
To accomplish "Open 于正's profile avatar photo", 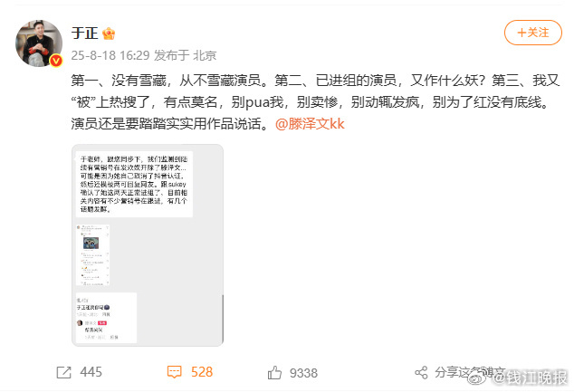I will [39, 43].
